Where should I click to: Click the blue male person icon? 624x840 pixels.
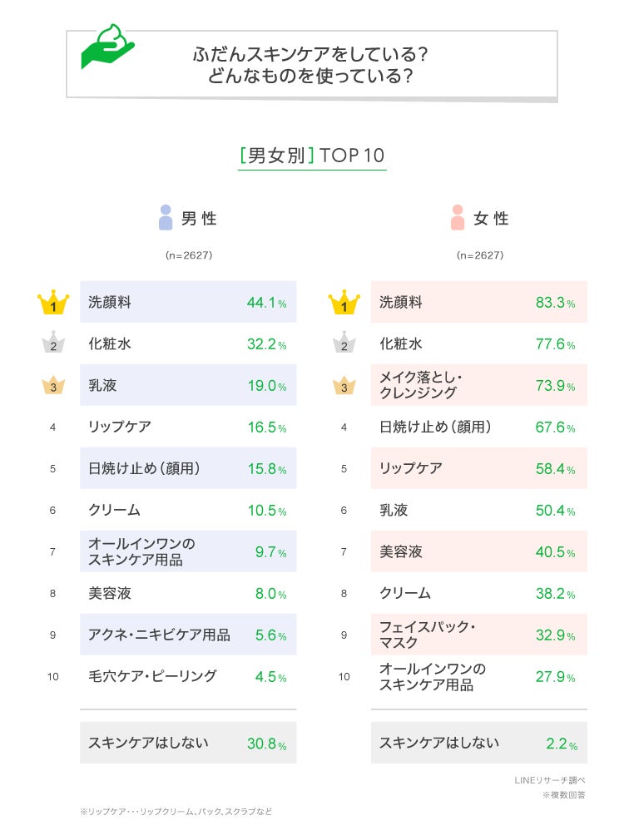click(x=166, y=218)
